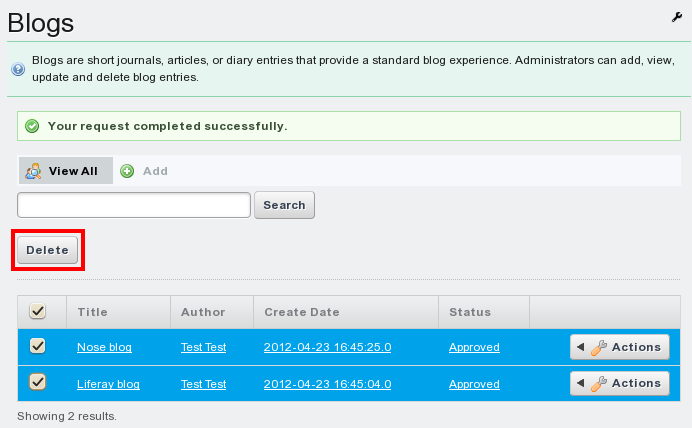
Task: Open the Nose blog title link
Action: point(105,347)
